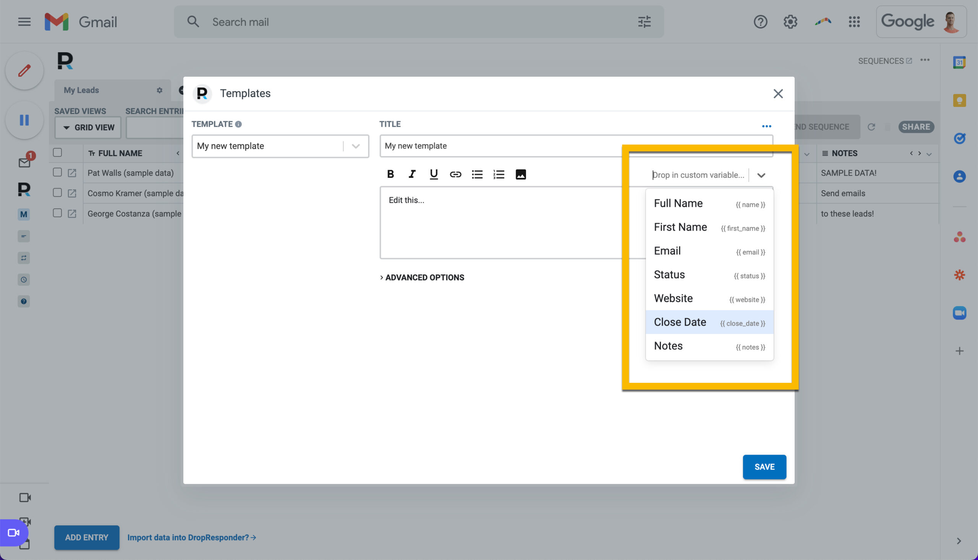Collapse Full Name column arrow

(x=178, y=153)
